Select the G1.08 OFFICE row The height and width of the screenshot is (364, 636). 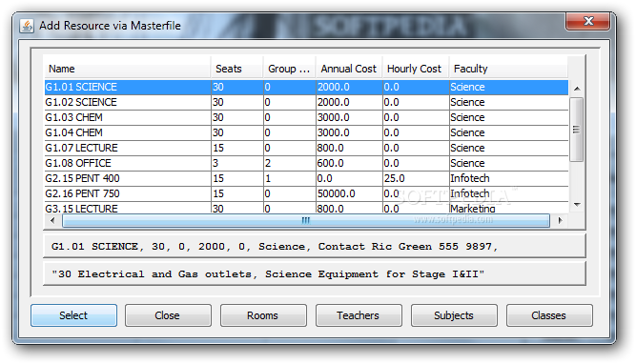tap(306, 163)
